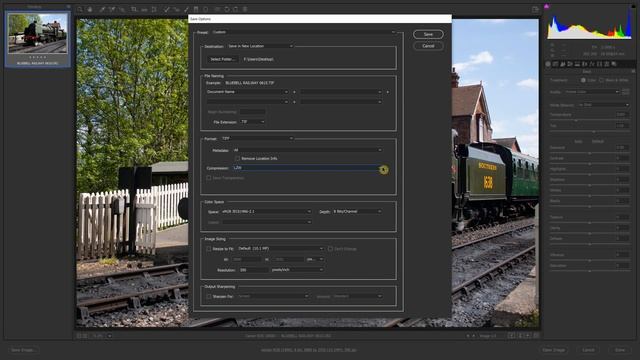Screen dimensions: 640x360
Task: Click Save Image button in Camera Raw window
Action: pyautogui.click(x=23, y=350)
